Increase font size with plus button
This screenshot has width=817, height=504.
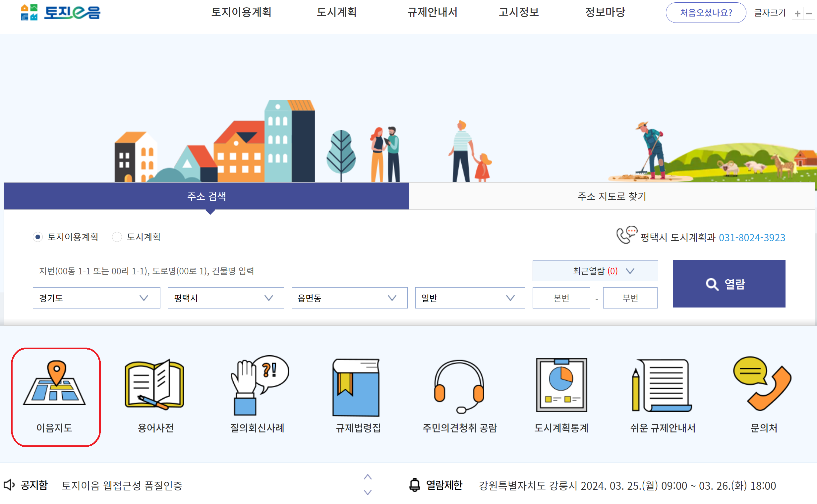[797, 14]
